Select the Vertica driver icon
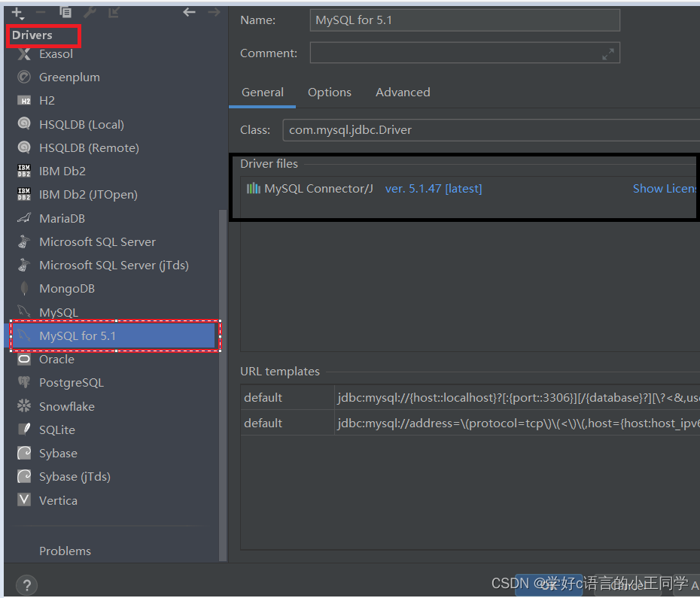 (x=24, y=499)
